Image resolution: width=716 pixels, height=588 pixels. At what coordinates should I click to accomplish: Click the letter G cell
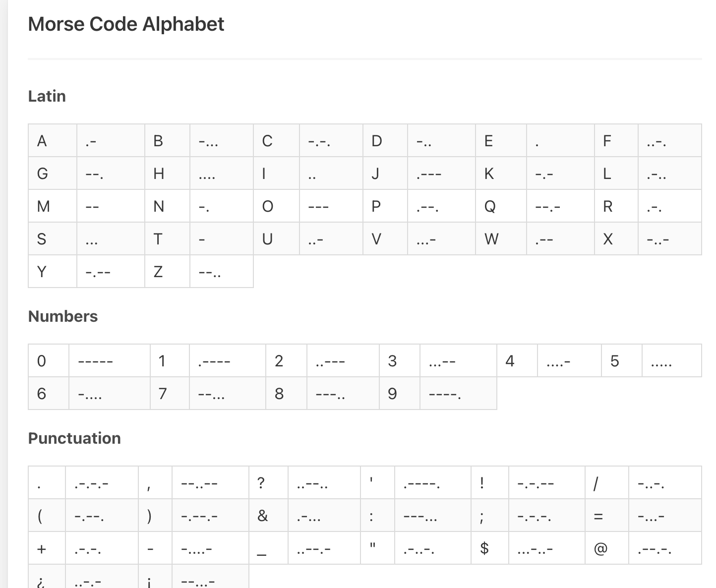pyautogui.click(x=53, y=174)
